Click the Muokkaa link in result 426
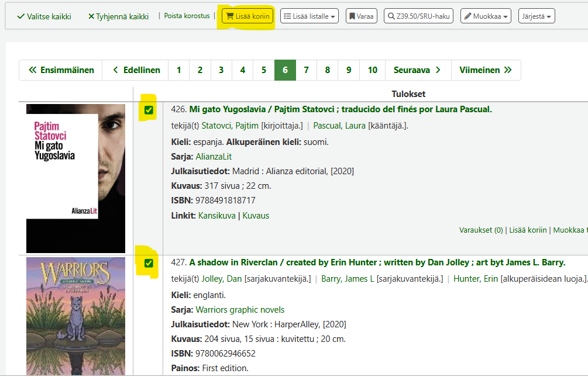The height and width of the screenshot is (377, 588). tap(570, 230)
